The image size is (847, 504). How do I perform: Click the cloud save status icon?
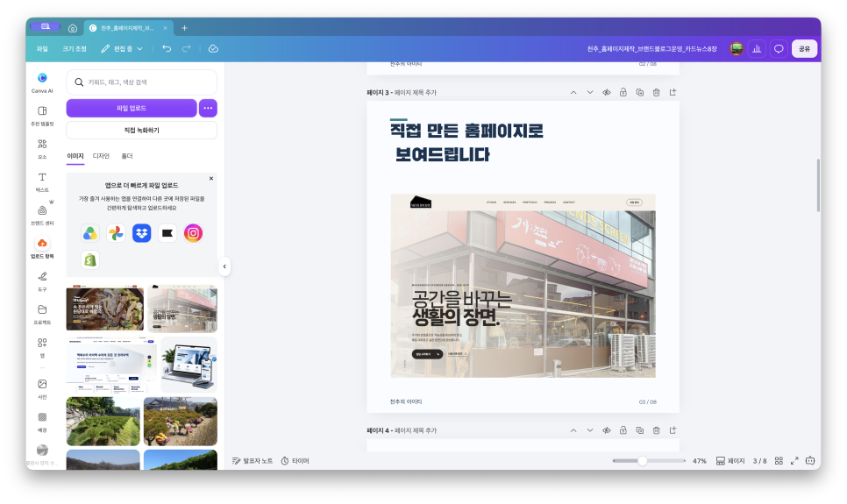coord(213,48)
